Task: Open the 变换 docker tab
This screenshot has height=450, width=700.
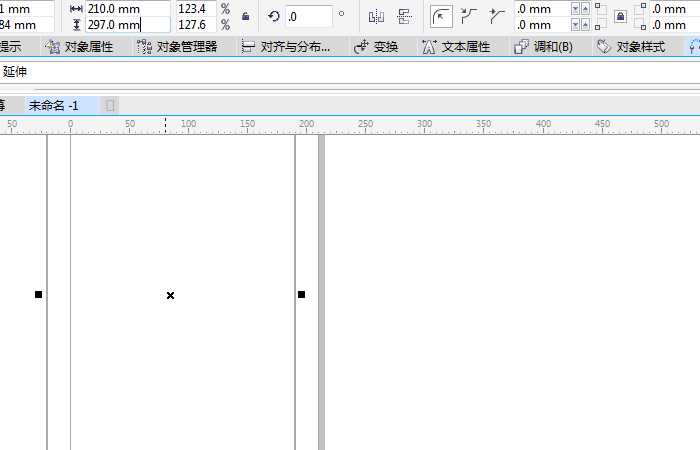Action: 376,47
